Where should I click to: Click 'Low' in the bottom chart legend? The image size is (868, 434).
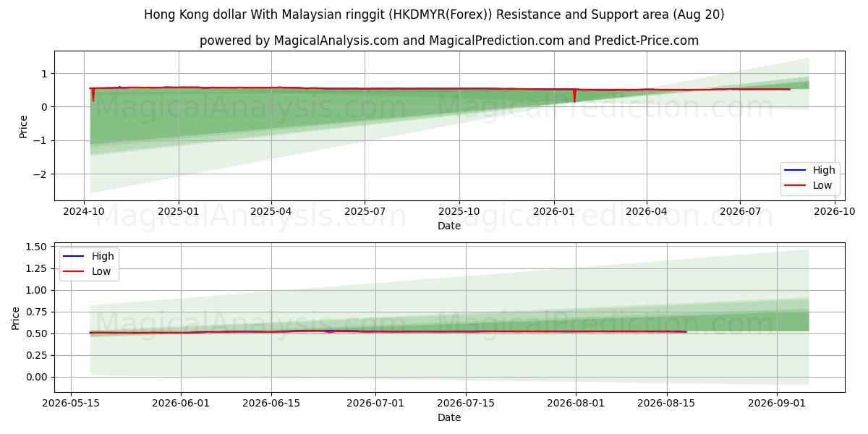click(101, 271)
